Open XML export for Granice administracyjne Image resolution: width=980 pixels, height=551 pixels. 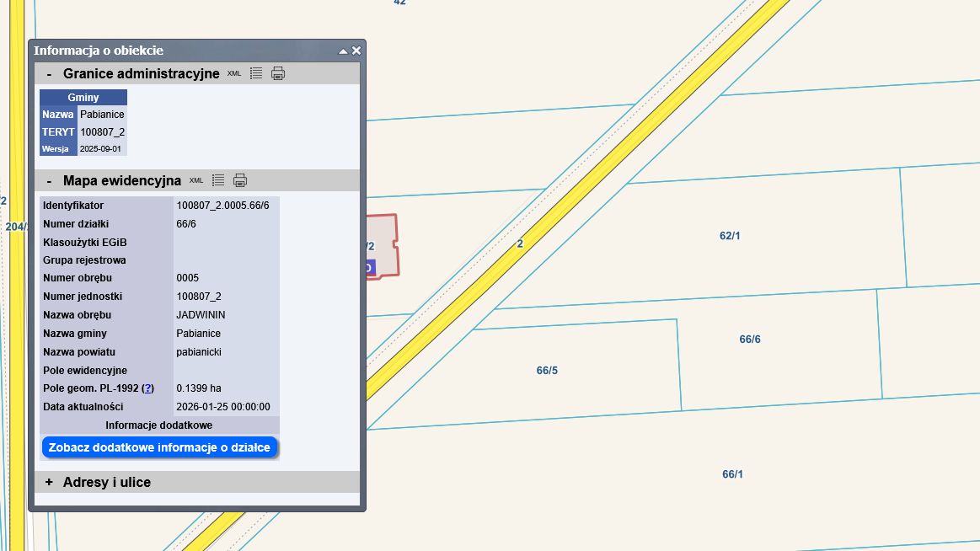click(233, 73)
